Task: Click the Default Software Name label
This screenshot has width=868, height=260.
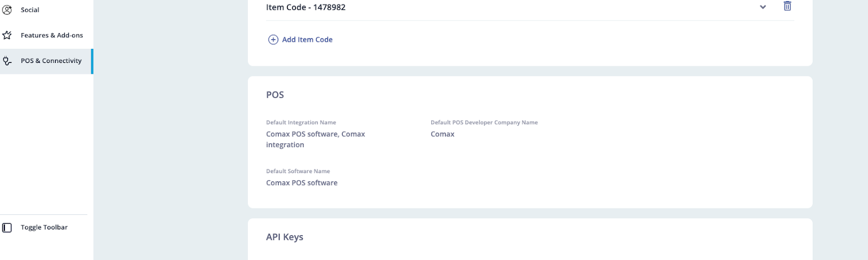Action: 298,172
